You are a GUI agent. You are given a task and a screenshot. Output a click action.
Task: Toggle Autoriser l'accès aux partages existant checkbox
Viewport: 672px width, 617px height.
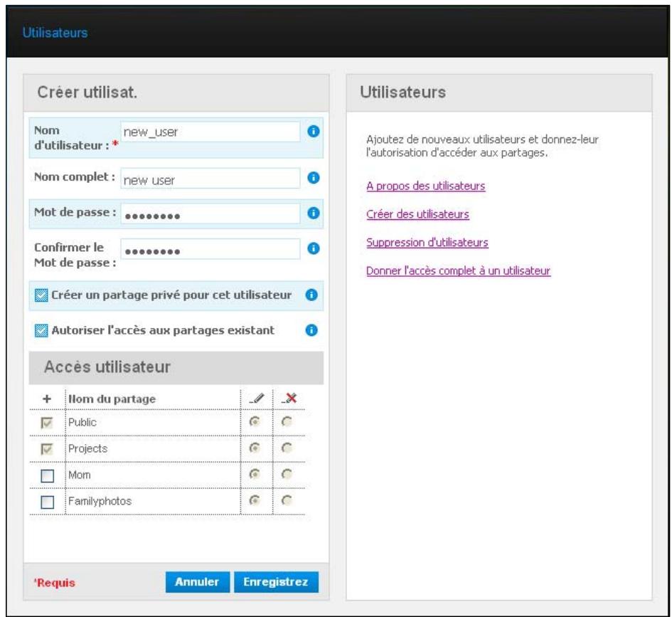pos(41,331)
